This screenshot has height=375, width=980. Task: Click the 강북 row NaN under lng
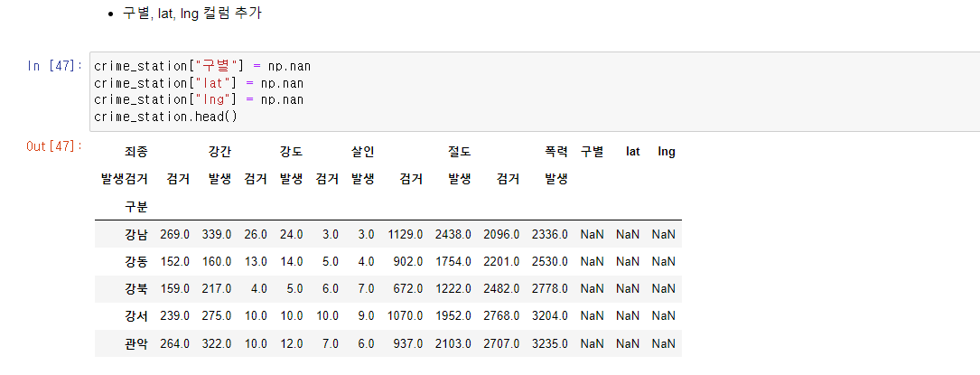pos(664,289)
